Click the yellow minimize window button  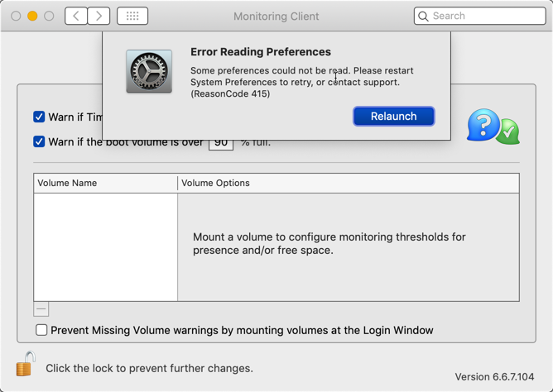pos(32,16)
